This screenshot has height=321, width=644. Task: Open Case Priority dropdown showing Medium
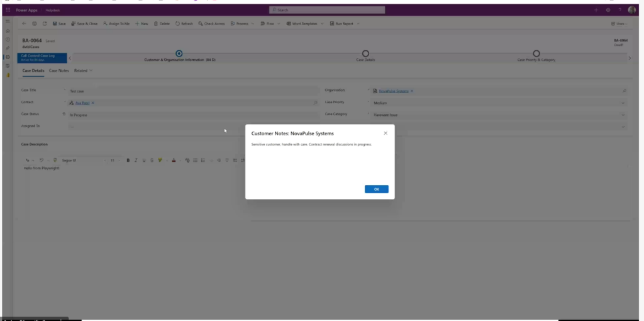click(499, 103)
